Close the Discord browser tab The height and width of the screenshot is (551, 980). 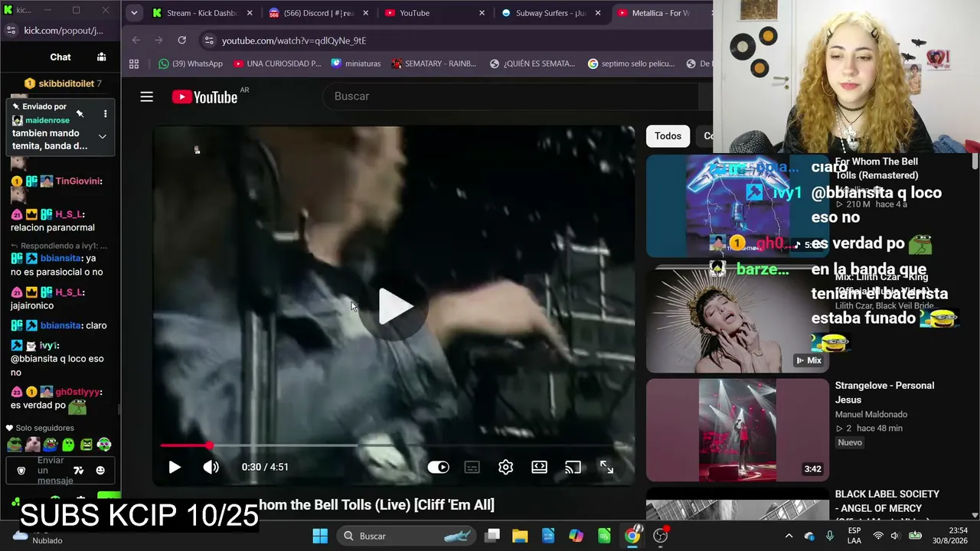[x=365, y=13]
